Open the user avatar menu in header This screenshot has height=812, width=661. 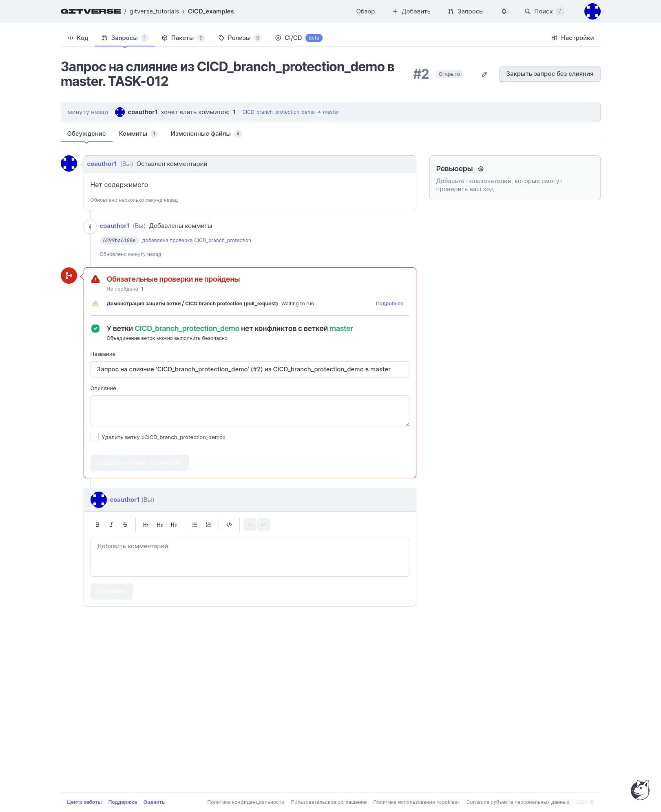tap(592, 11)
